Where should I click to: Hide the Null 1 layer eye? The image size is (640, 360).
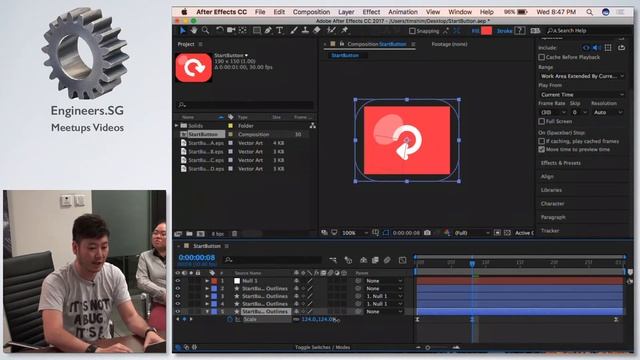point(178,281)
